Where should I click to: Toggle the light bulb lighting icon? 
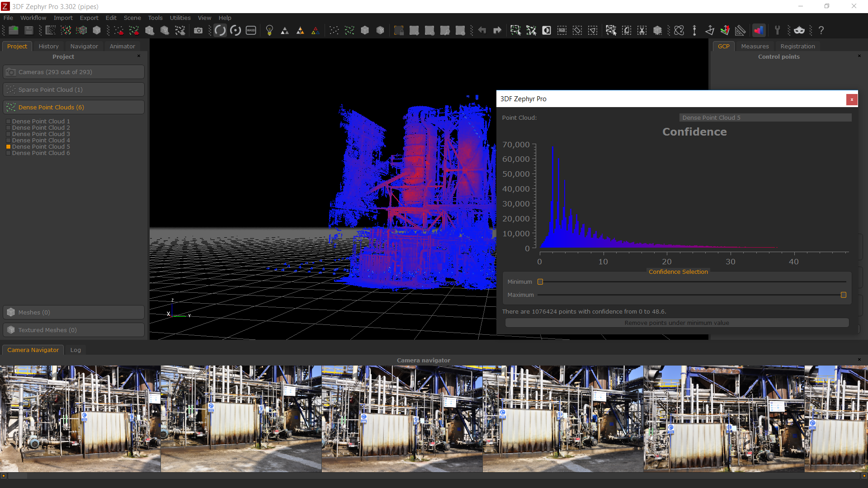pos(269,30)
